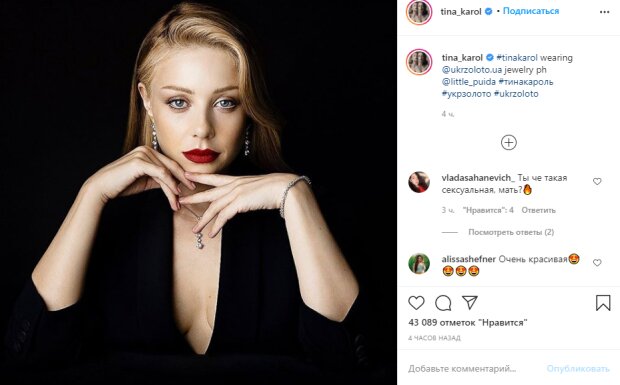The width and height of the screenshot is (620, 385).
Task: Open the three-dot more options menu
Action: [604, 12]
